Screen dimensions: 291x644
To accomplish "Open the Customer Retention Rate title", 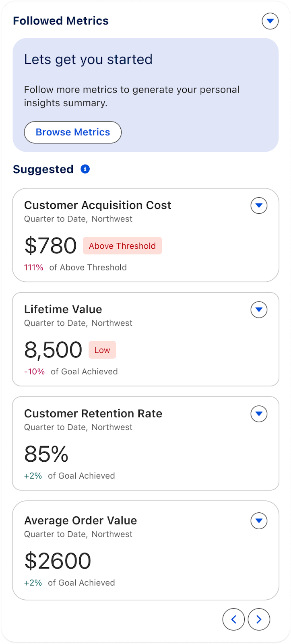I will [93, 413].
